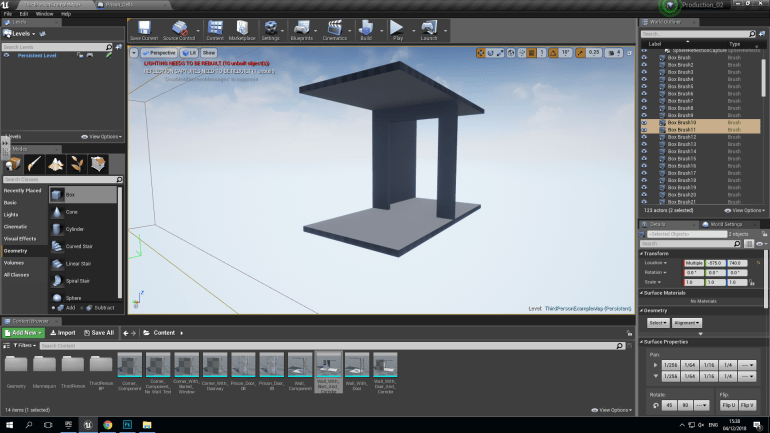Click Save All in Content Browser
This screenshot has width=770, height=433.
point(99,333)
